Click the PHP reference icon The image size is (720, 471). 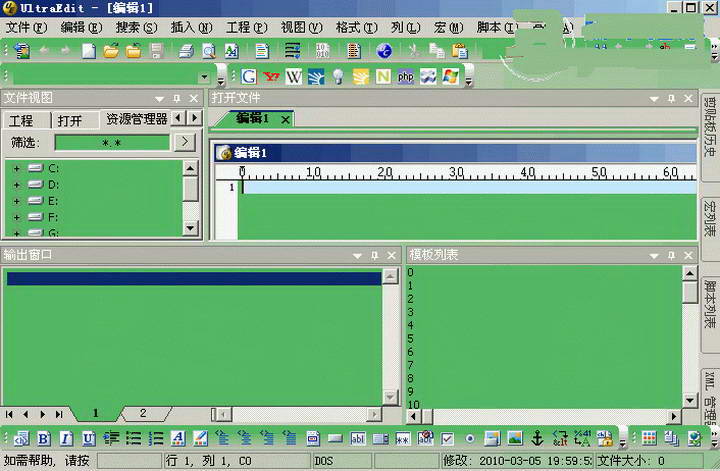point(405,76)
